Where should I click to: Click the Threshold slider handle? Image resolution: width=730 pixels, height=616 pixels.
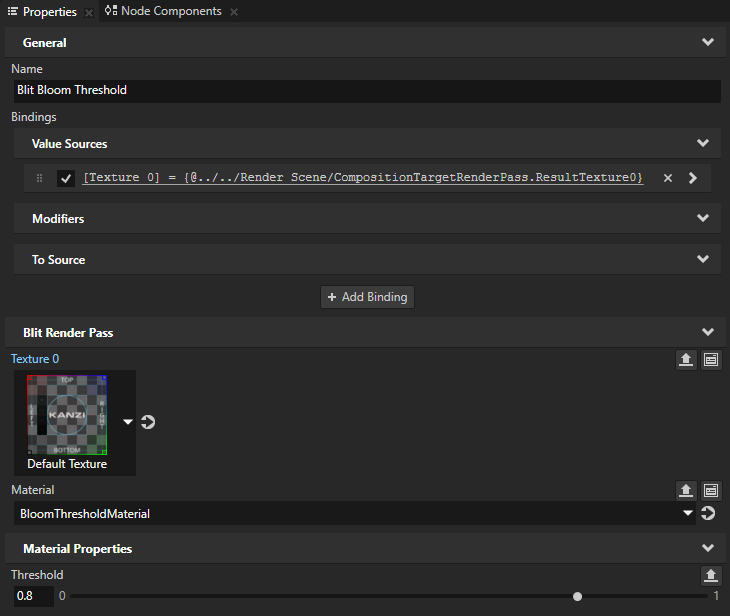[577, 596]
